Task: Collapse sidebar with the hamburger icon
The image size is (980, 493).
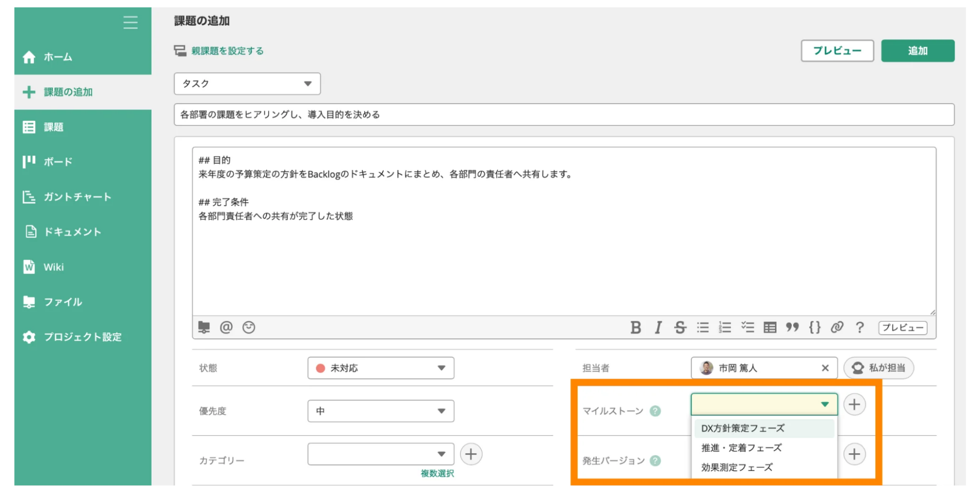Action: coord(130,23)
